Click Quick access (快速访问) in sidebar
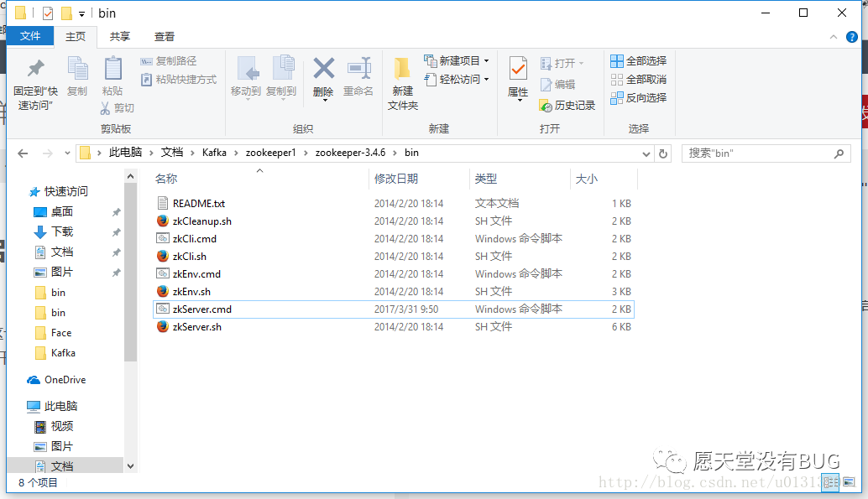The image size is (868, 499). [65, 191]
